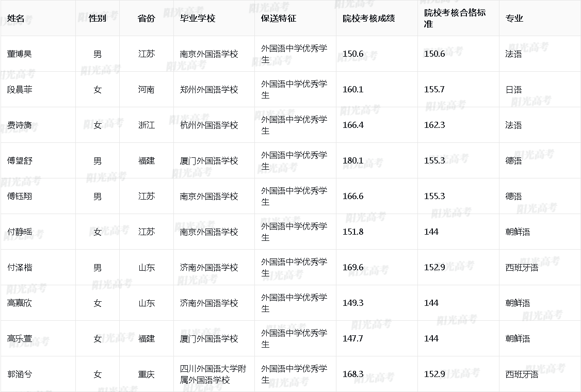
Task: Click standard value 155.7
Action: point(434,89)
